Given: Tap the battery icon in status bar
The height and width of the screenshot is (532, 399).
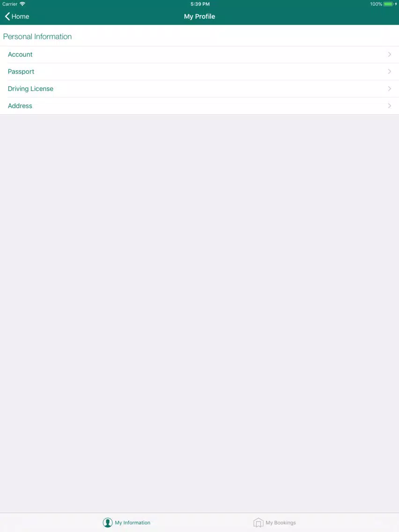Looking at the screenshot, I should (x=388, y=4).
